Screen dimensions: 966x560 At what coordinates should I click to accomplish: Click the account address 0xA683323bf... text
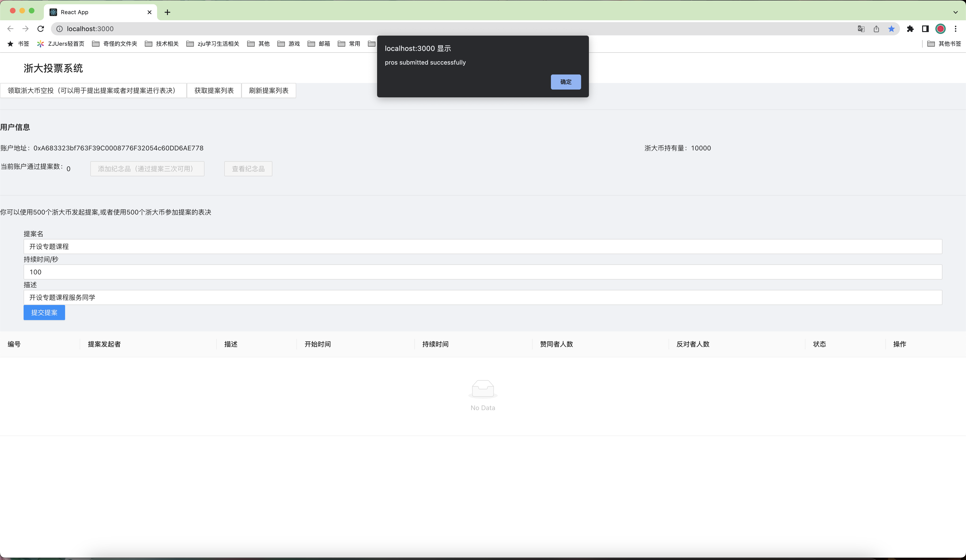pos(118,148)
